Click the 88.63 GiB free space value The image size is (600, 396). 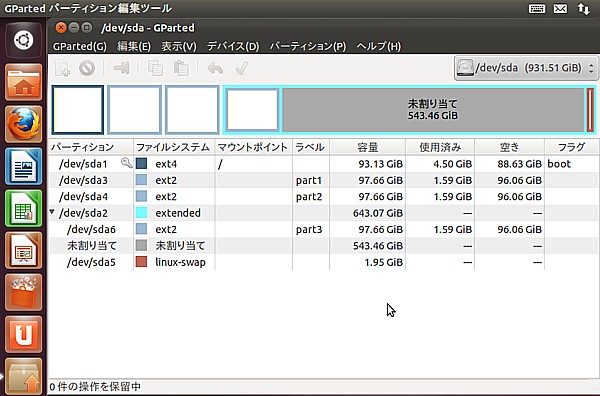(x=519, y=164)
